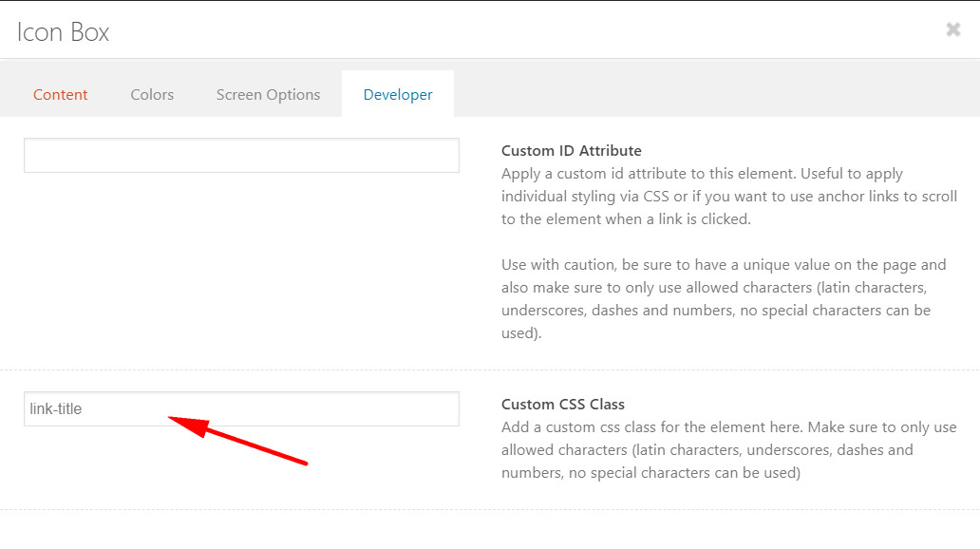This screenshot has height=549, width=980.
Task: Click the Custom CSS Class heading
Action: tap(562, 405)
